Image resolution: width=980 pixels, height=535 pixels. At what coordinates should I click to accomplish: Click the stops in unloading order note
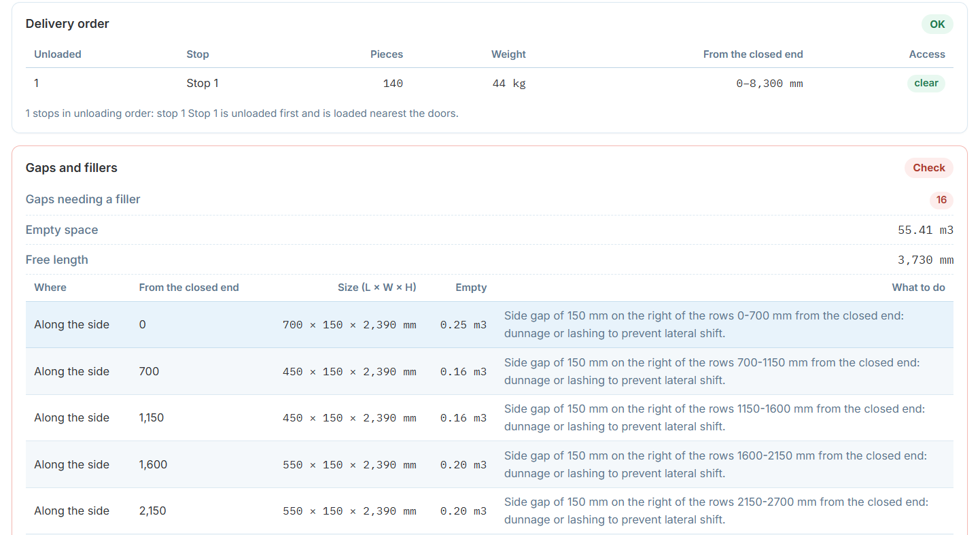(242, 114)
